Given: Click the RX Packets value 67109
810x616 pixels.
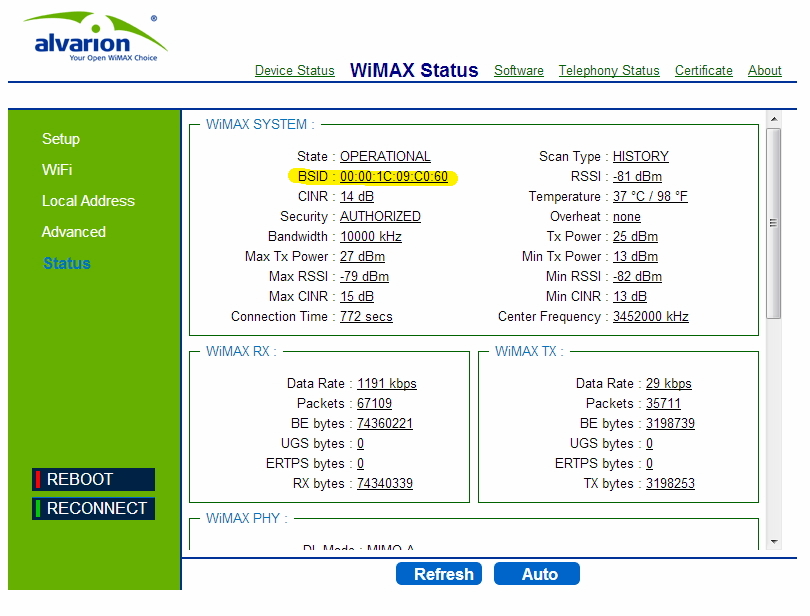Looking at the screenshot, I should 375,403.
